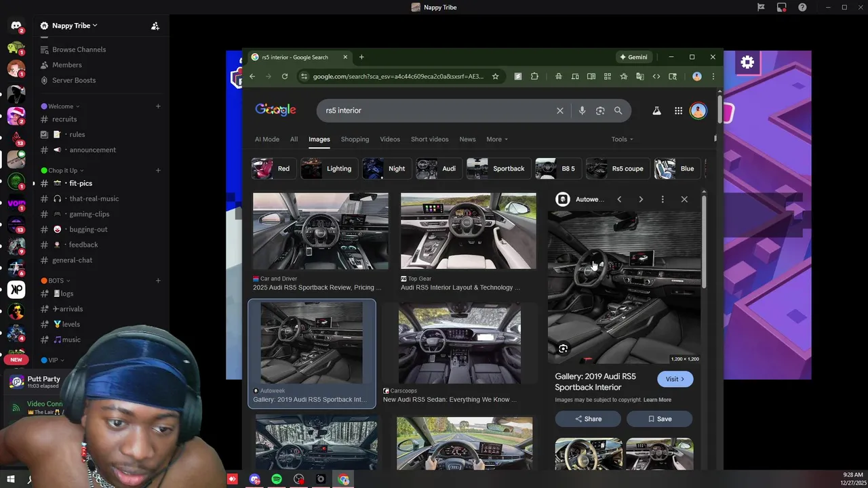
Task: Go back in Chrome
Action: point(252,77)
